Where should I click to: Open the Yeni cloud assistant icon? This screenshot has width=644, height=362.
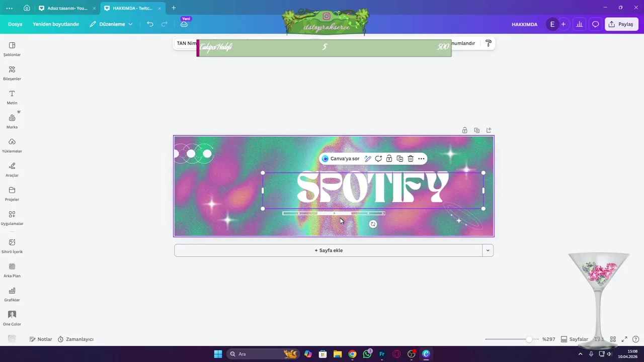(x=184, y=24)
